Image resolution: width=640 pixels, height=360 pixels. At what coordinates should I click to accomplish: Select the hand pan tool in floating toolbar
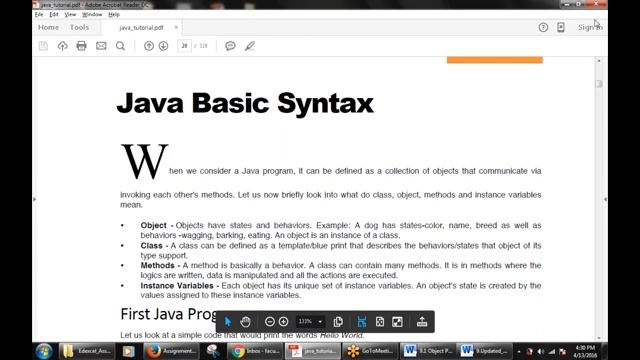[x=245, y=322]
